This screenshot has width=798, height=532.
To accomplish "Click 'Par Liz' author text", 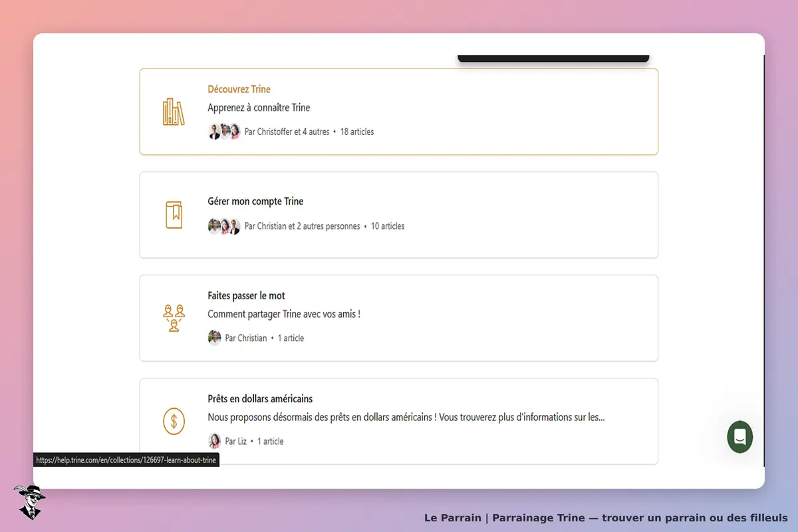I will [236, 441].
